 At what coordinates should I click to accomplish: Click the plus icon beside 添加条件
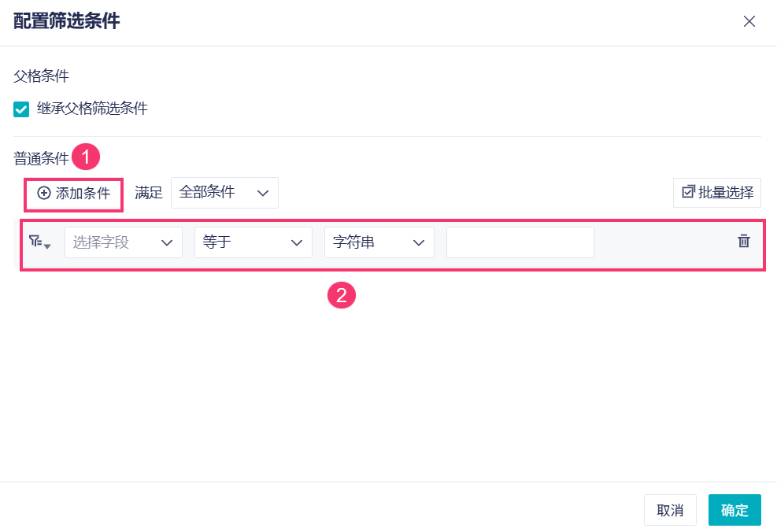pos(44,193)
